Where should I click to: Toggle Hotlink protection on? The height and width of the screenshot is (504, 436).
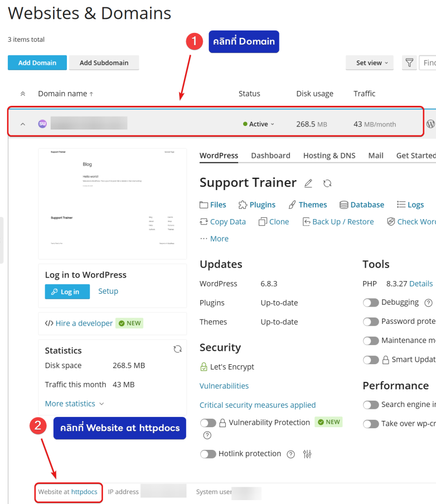208,454
